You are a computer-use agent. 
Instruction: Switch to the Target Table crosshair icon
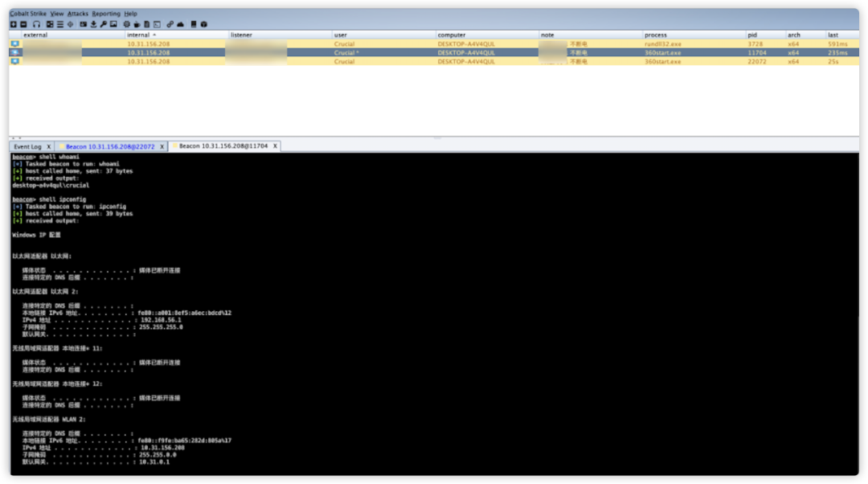70,24
